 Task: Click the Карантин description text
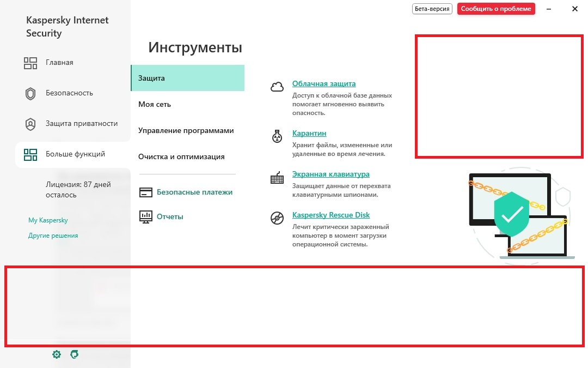tap(342, 149)
